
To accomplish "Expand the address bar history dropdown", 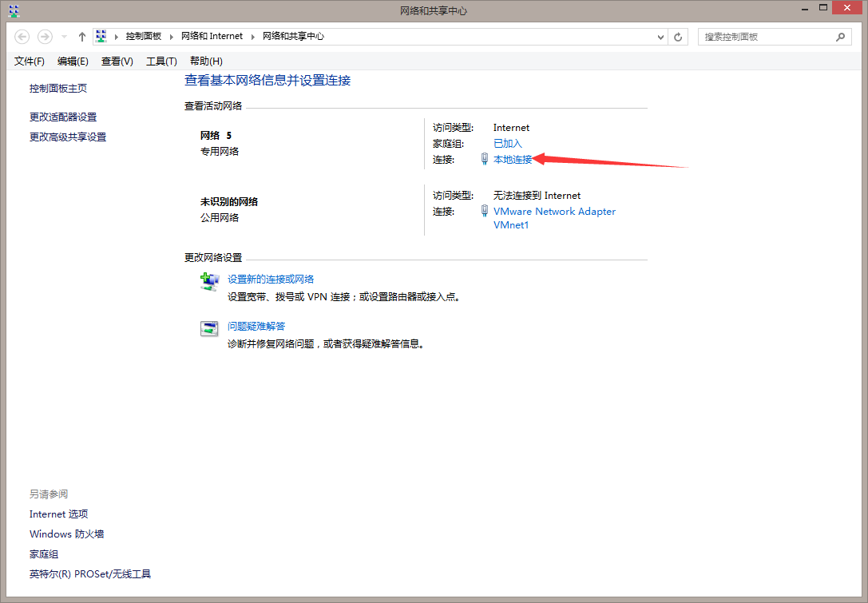I will coord(660,37).
